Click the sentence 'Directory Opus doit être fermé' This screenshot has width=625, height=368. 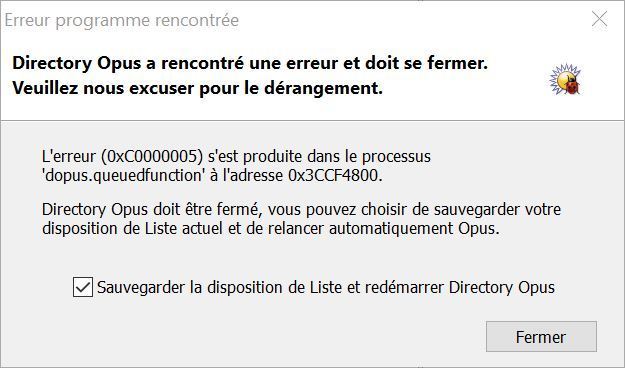coord(151,209)
